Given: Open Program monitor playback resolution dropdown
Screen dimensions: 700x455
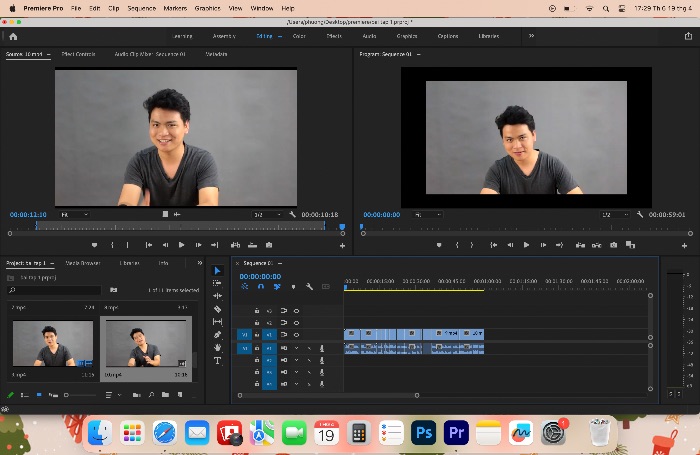Looking at the screenshot, I should [x=615, y=215].
